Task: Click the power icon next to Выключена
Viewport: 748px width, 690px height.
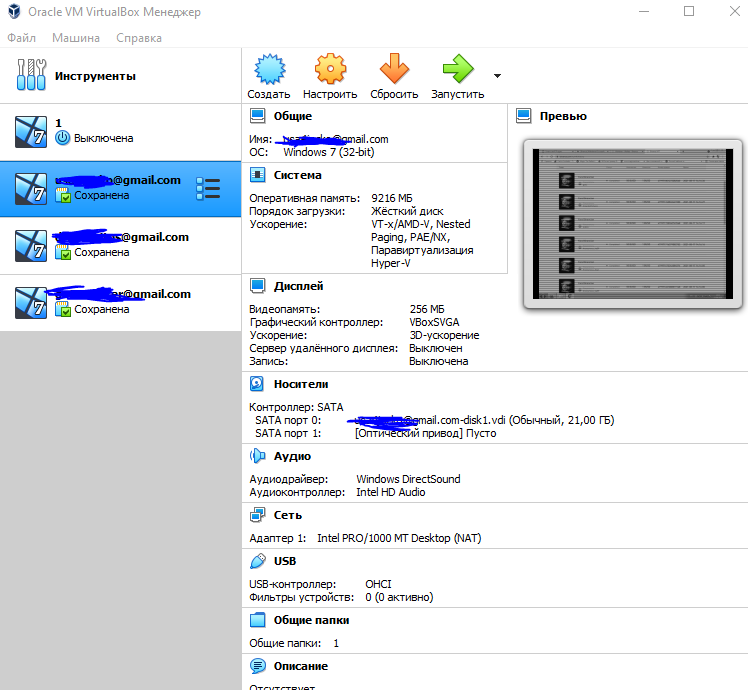Action: pyautogui.click(x=62, y=138)
